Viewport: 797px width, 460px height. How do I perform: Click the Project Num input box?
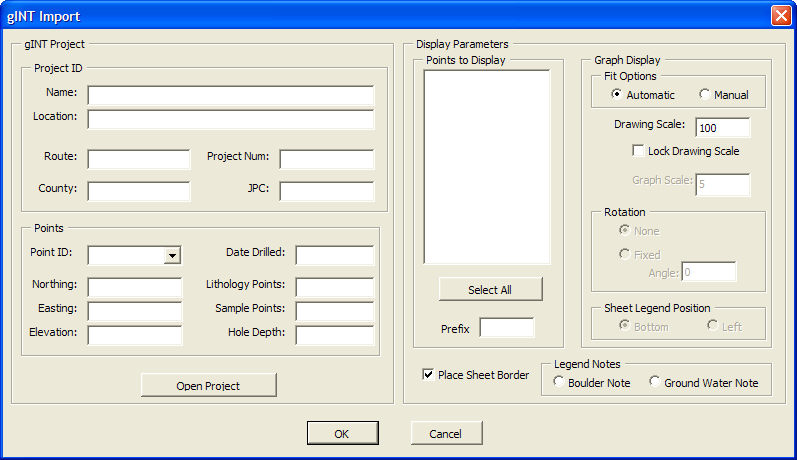coord(327,160)
